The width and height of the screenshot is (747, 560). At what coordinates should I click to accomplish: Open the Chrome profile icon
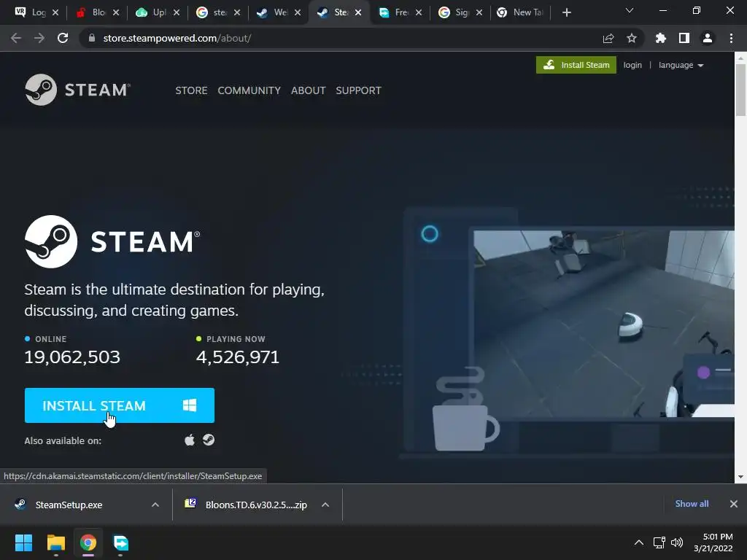(708, 38)
